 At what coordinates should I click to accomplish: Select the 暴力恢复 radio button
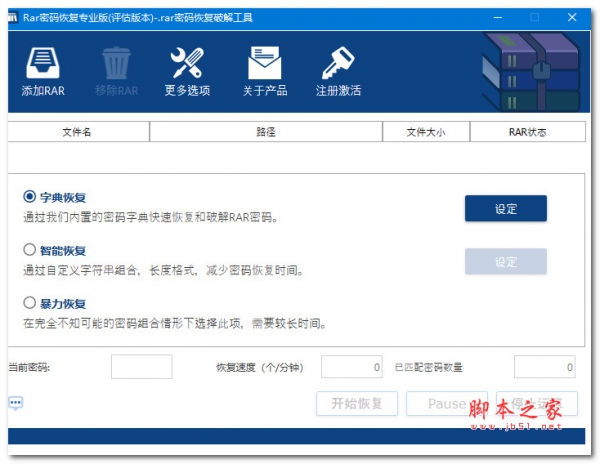tap(29, 303)
